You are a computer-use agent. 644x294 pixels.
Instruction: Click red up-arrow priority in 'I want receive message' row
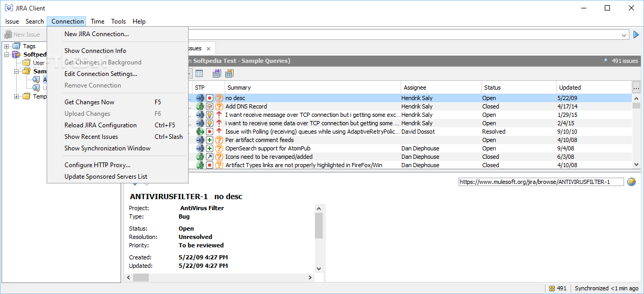coord(219,115)
